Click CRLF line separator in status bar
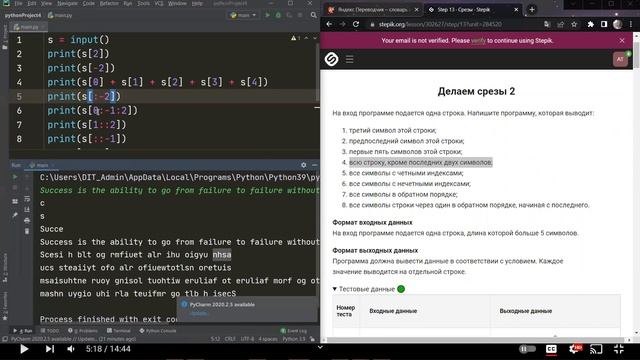Screen dimensions: 640x360 click(x=230, y=339)
